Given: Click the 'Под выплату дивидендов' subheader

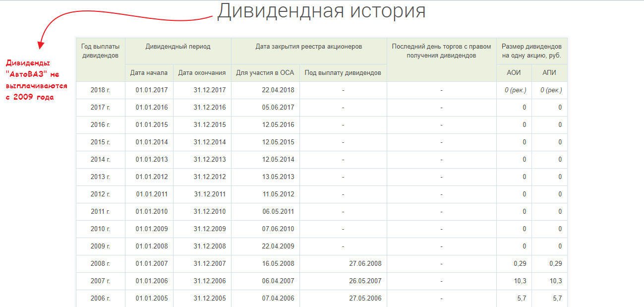Looking at the screenshot, I should 343,73.
